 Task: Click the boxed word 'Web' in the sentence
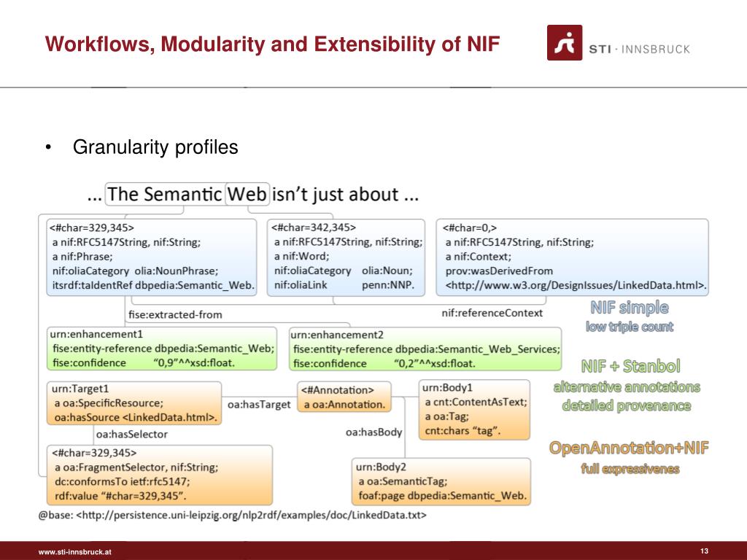coord(247,194)
